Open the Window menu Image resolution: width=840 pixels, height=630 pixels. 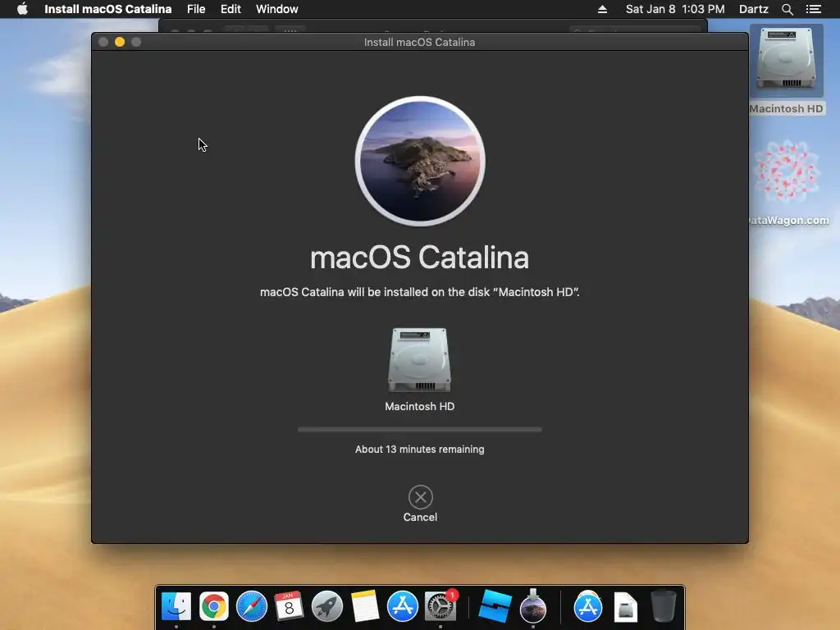tap(277, 9)
